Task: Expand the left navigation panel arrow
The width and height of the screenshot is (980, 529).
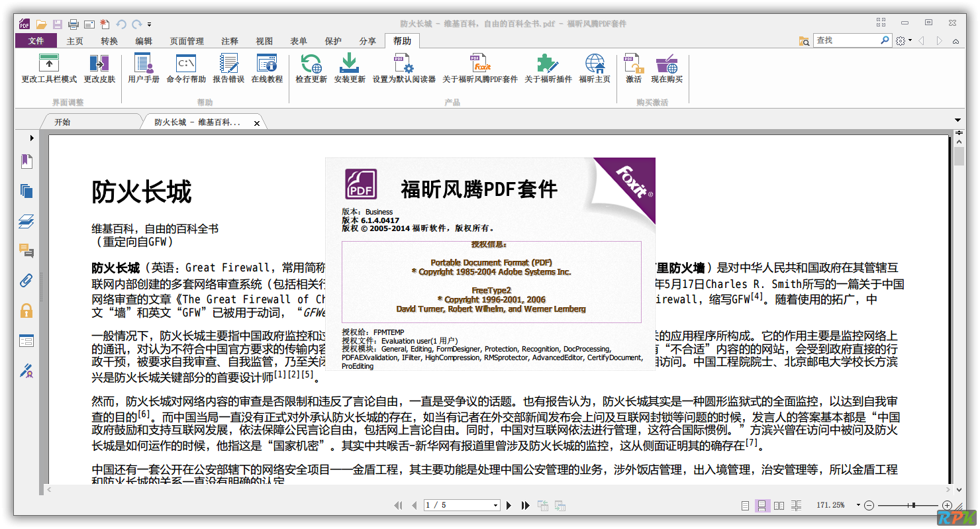Action: pos(31,138)
